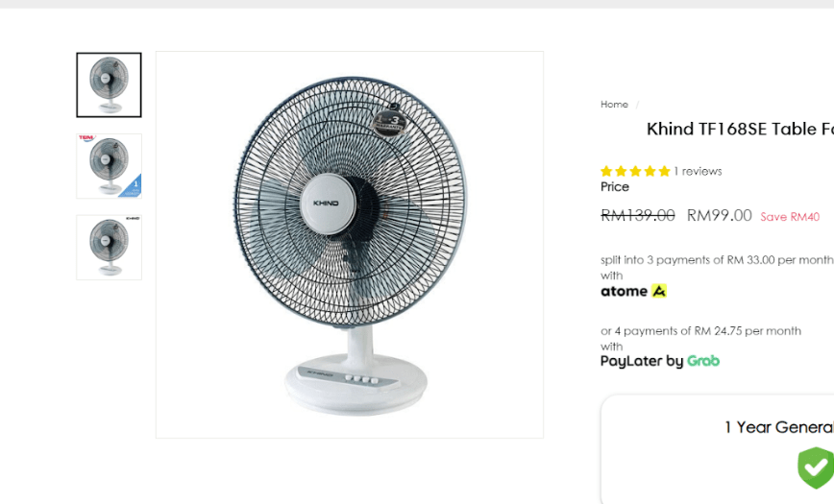Click the Khind TF168SE Table Fan title
The height and width of the screenshot is (504, 834).
740,130
